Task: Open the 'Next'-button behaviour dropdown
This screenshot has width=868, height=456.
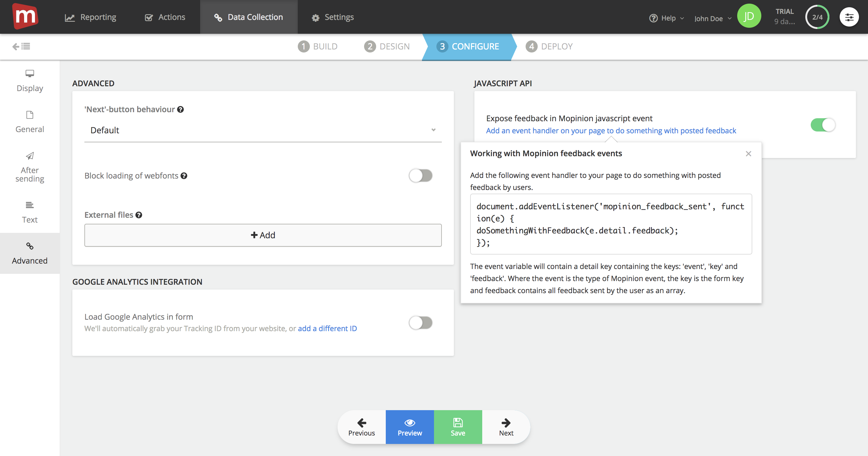Action: point(263,130)
